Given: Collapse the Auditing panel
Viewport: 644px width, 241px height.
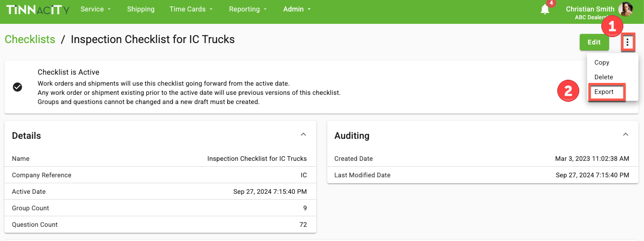Looking at the screenshot, I should tap(625, 135).
